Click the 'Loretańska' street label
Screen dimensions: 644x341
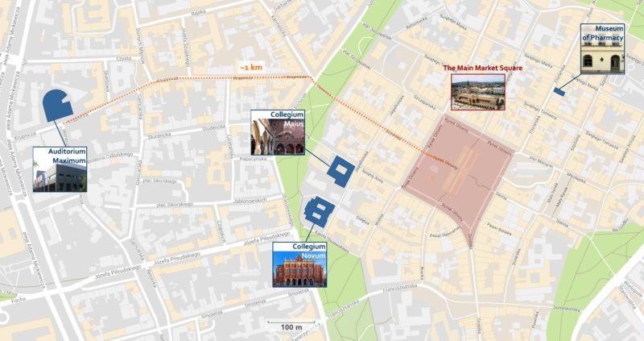click(x=229, y=148)
